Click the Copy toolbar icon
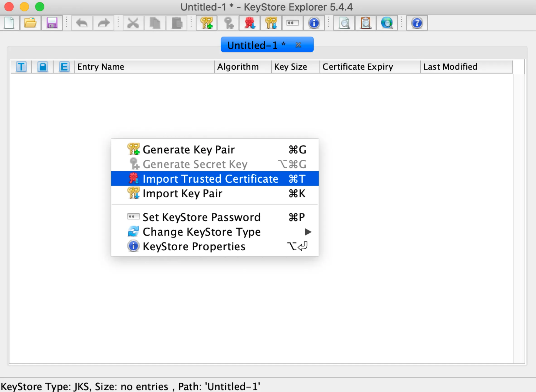 click(x=155, y=23)
